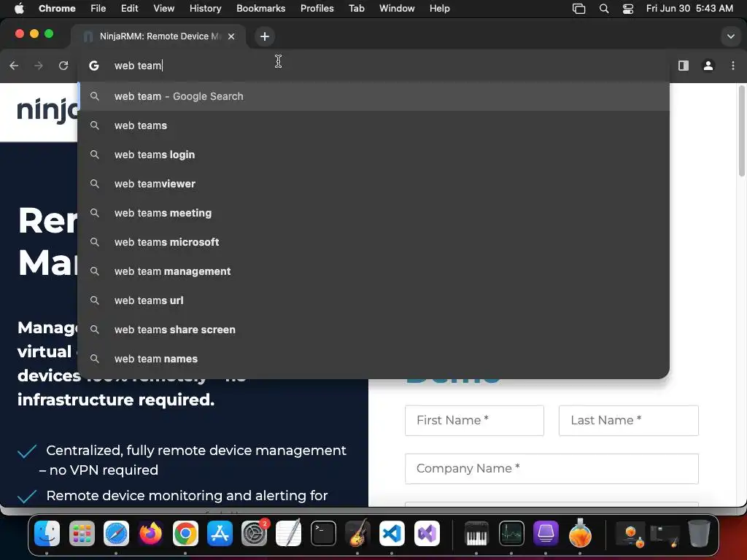Open the Apple menu
Viewport: 747px width, 560px height.
[19, 8]
